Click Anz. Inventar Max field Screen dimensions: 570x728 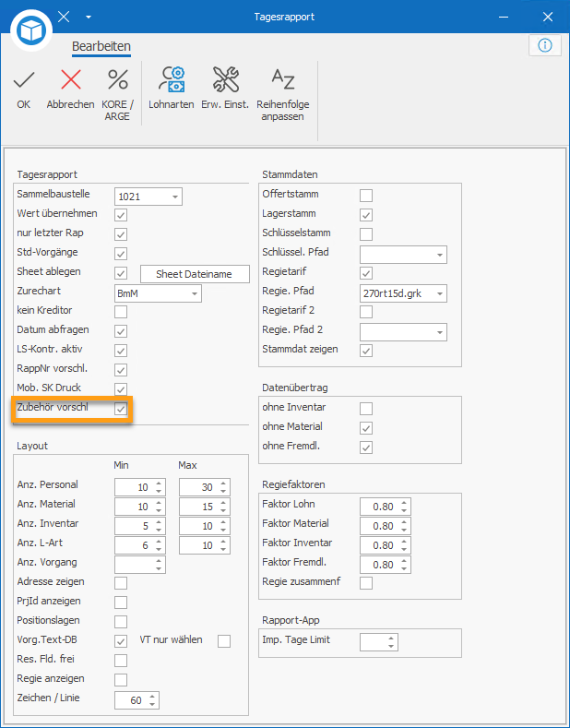(x=204, y=526)
